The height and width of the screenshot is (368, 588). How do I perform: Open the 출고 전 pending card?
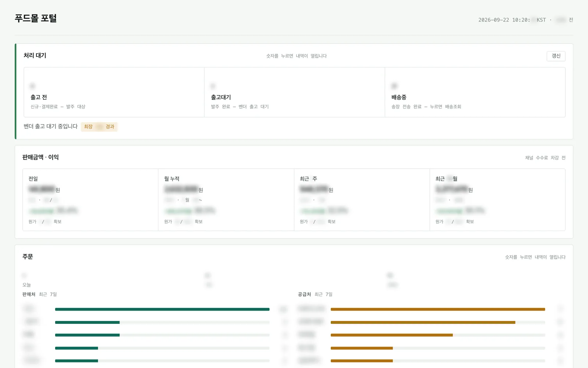tap(114, 92)
